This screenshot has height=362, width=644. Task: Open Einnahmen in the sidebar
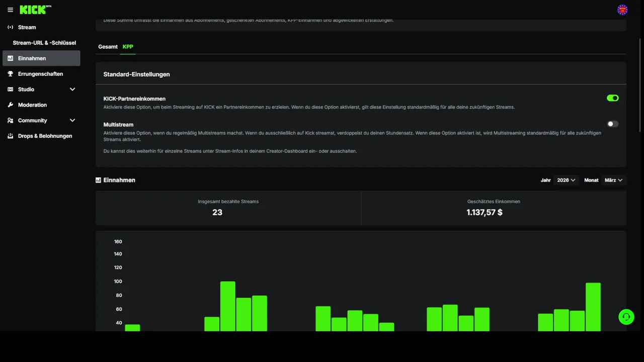coord(41,58)
